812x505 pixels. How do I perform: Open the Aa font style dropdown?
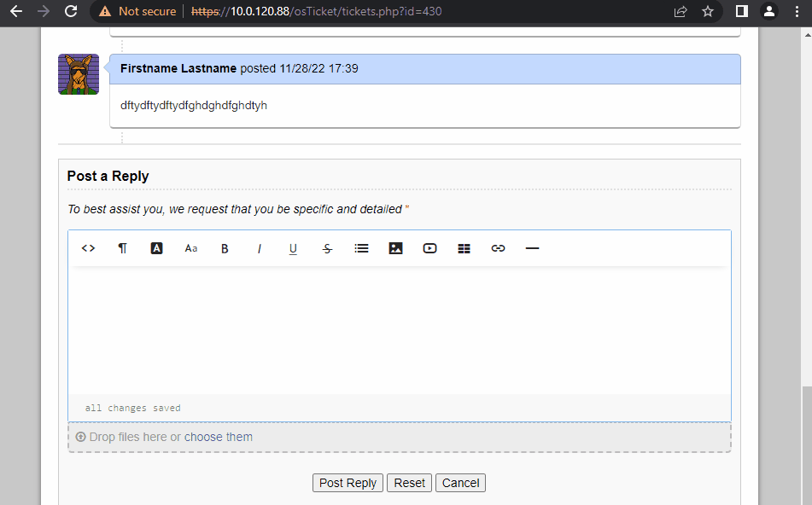pos(190,248)
